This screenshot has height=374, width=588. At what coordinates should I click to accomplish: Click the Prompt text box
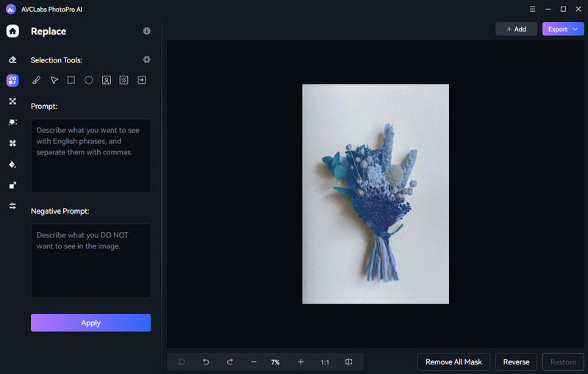[x=90, y=156]
